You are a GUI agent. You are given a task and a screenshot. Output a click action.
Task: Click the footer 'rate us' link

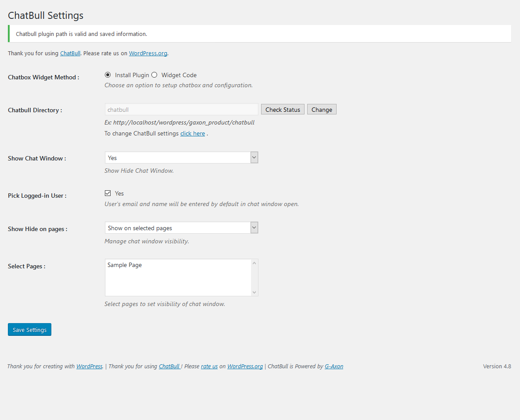pos(209,367)
